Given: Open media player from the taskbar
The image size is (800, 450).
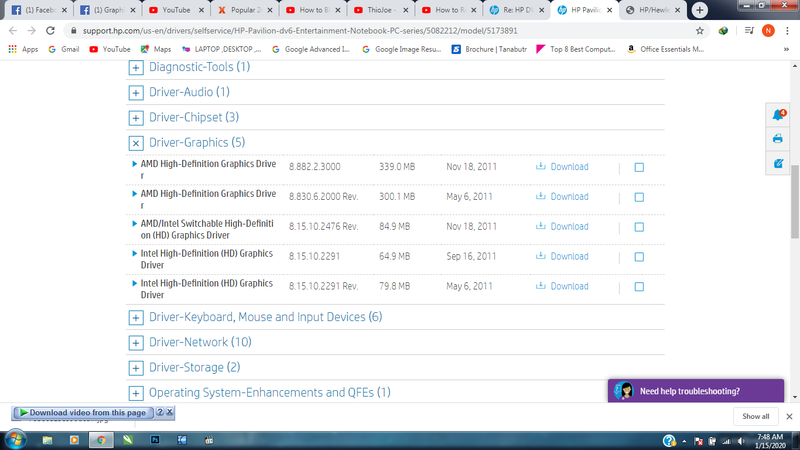Looking at the screenshot, I should click(74, 440).
